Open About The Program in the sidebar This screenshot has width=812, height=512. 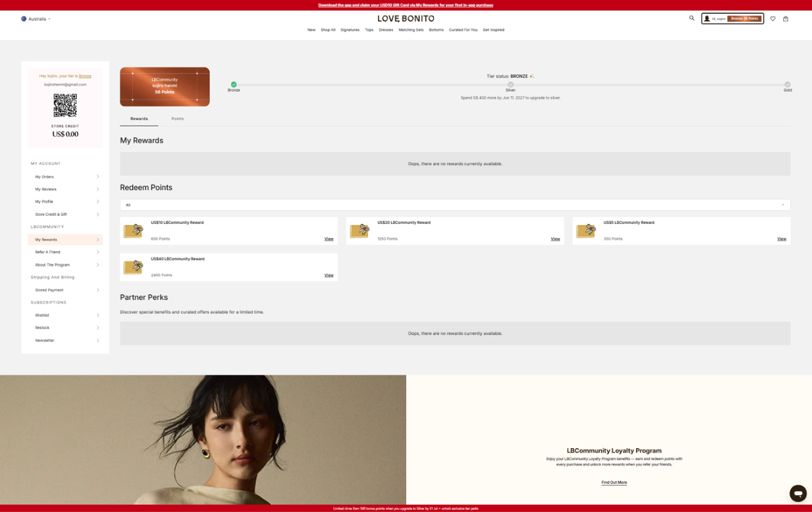[x=65, y=265]
